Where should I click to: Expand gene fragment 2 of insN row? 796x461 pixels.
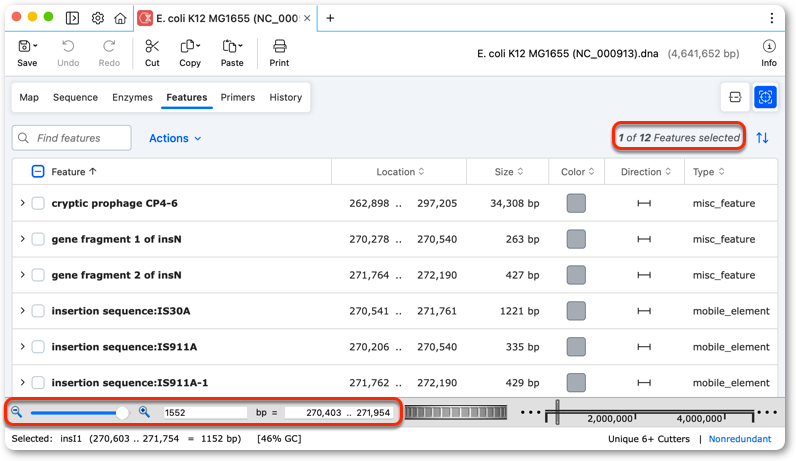click(22, 275)
